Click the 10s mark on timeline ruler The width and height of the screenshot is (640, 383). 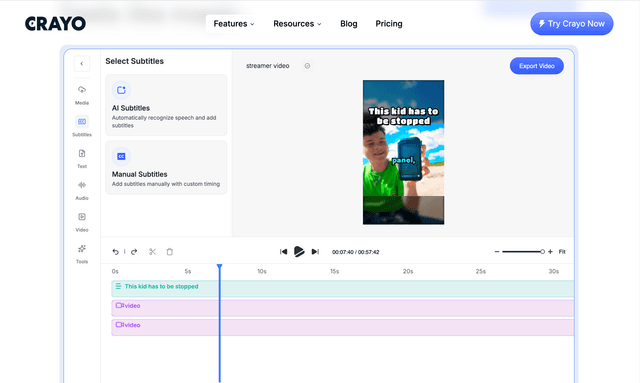click(x=262, y=272)
